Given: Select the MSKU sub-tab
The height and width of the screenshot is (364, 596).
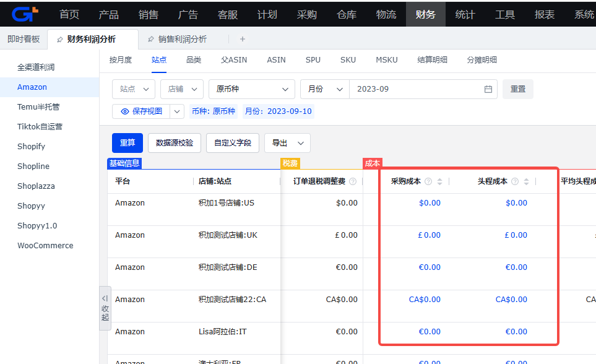Looking at the screenshot, I should 387,59.
